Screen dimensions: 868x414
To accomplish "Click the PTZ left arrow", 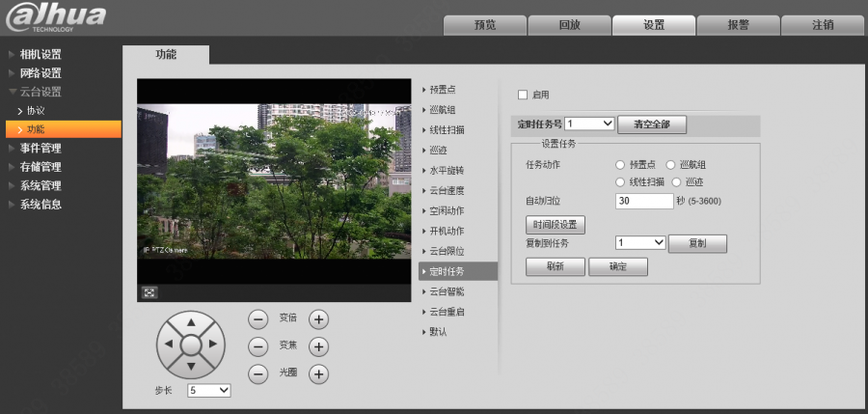I will click(169, 345).
